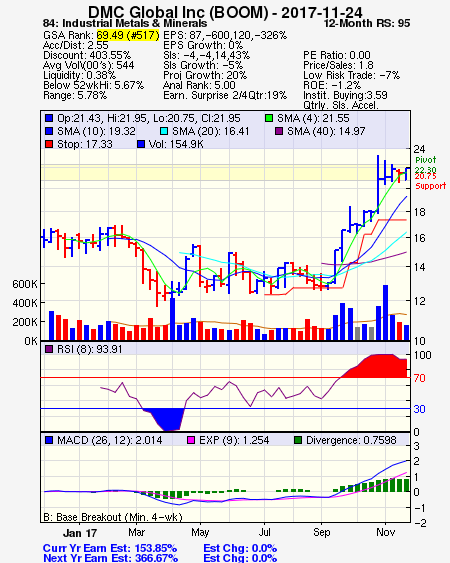This screenshot has width=450, height=563.
Task: Click the Acc/Dist: 2.55 value
Action: coord(75,45)
